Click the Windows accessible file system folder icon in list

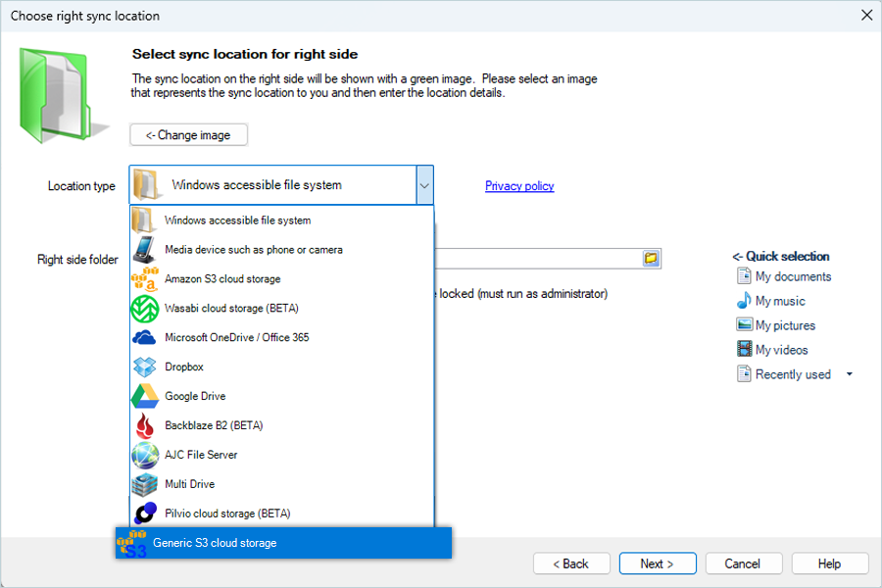point(143,220)
